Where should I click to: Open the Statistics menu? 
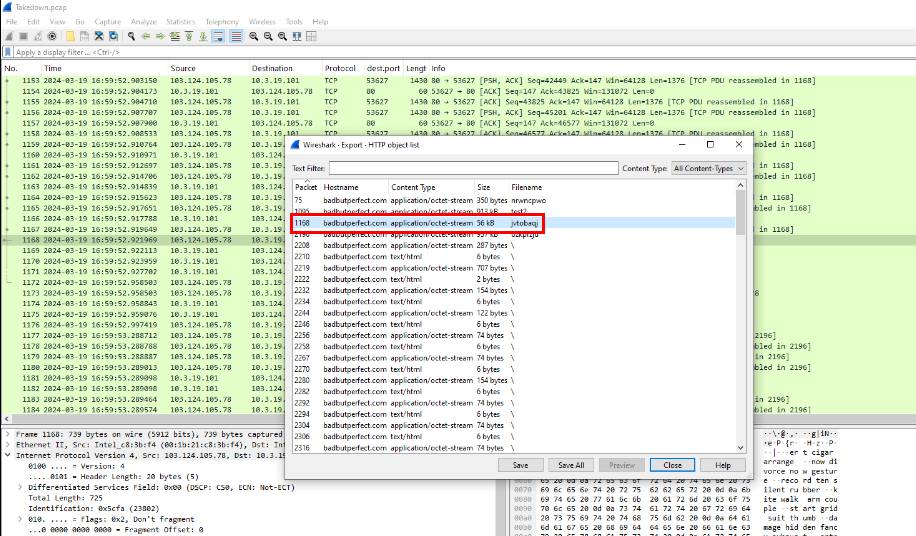tap(180, 21)
